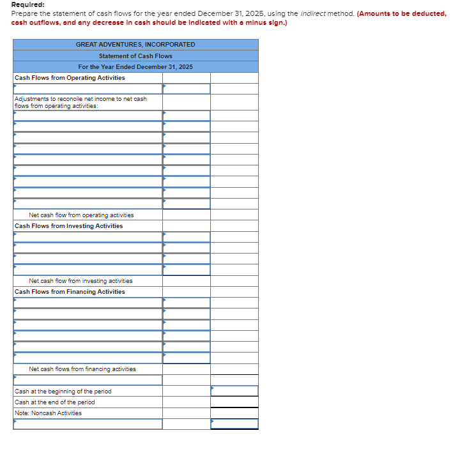Open the last investing dropdown above Net cash flow from investing
The height and width of the screenshot is (449, 476).
(x=88, y=270)
